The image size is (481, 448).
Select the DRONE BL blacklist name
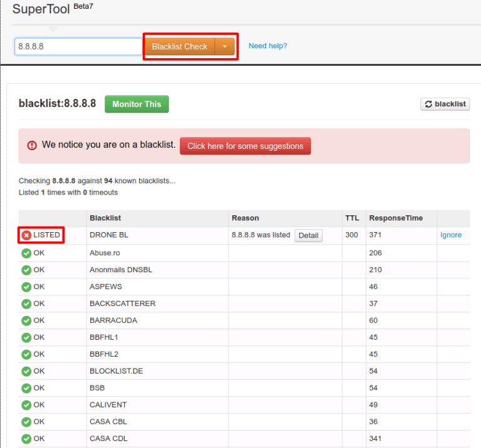coord(109,235)
